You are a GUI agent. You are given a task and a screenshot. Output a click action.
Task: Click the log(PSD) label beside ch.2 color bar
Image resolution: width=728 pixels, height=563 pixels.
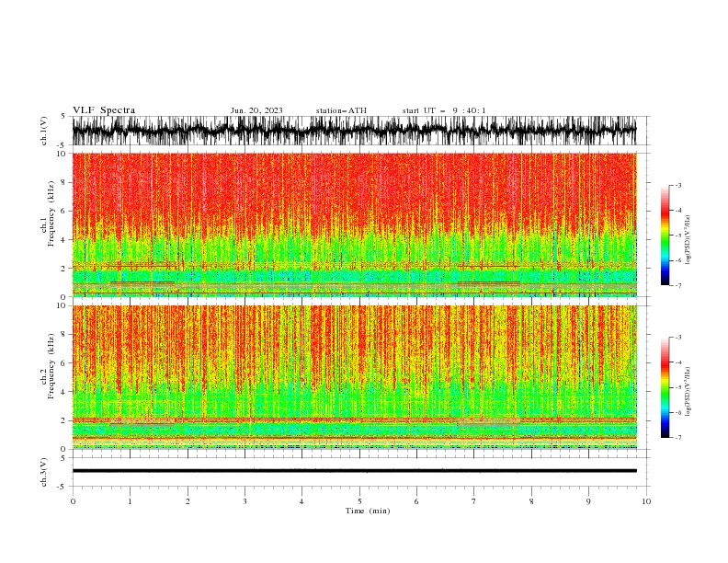point(688,392)
